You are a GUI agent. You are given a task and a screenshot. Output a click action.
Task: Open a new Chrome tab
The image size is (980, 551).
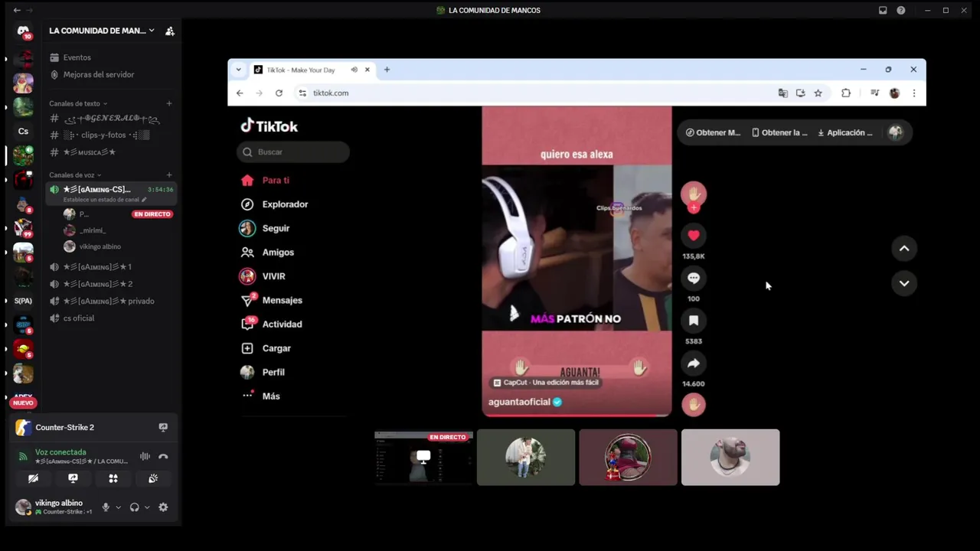click(387, 70)
